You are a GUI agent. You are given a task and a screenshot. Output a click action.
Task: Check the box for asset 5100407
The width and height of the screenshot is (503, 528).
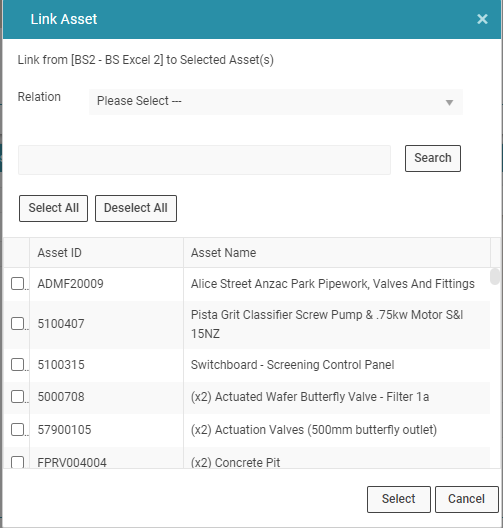point(18,324)
